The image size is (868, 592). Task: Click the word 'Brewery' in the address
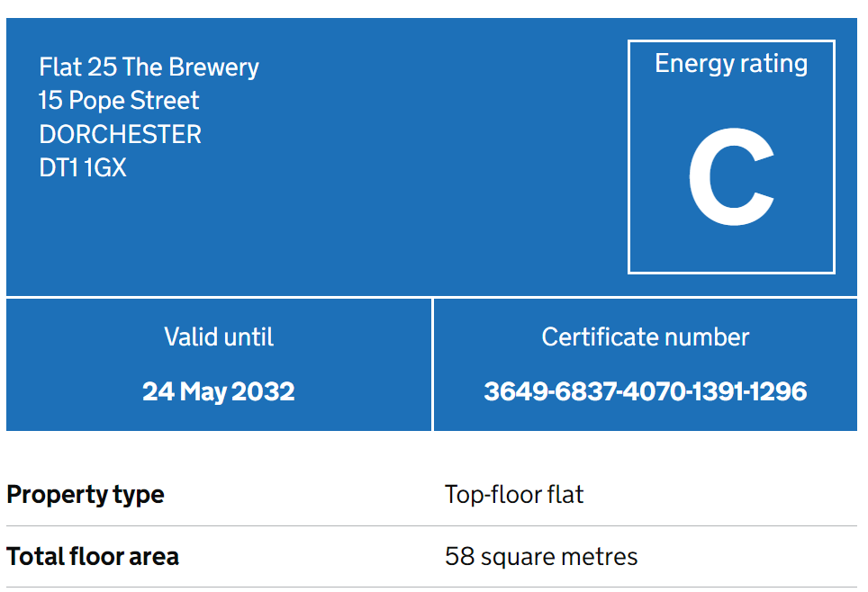click(213, 67)
